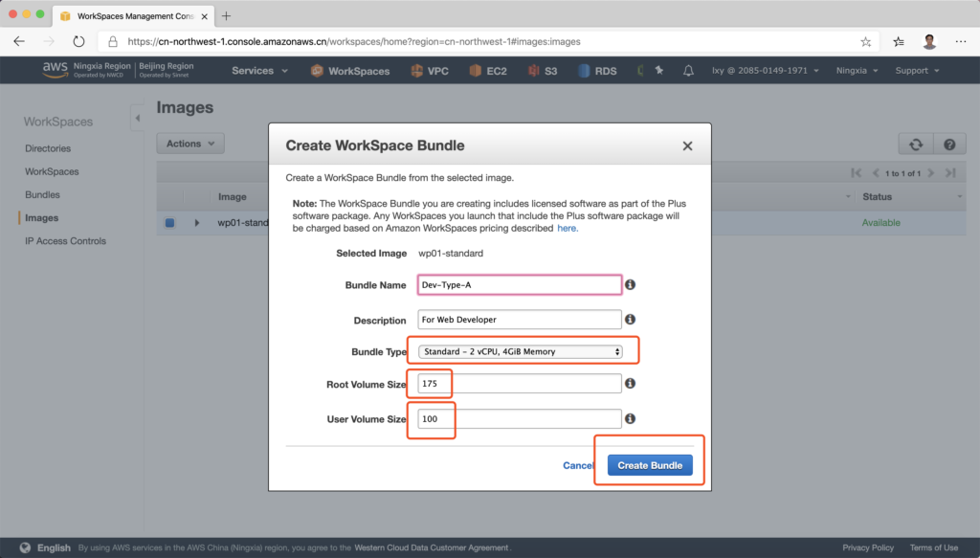The width and height of the screenshot is (980, 558).
Task: Click the refresh icon above the images table
Action: pos(915,144)
